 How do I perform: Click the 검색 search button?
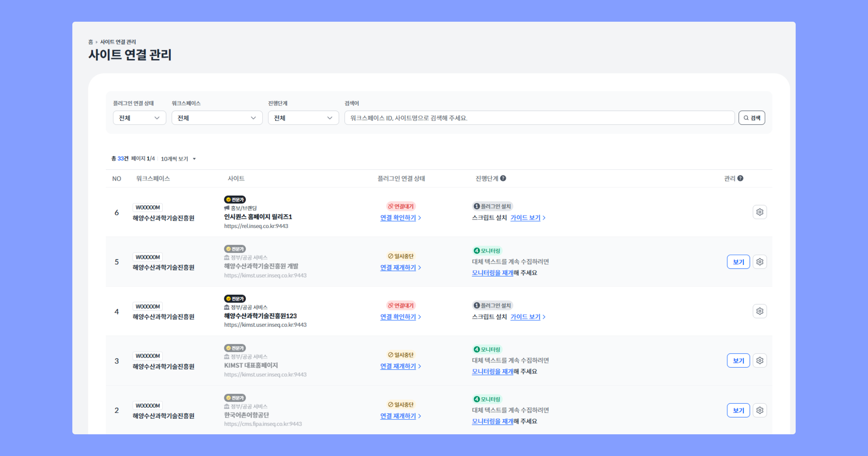tap(752, 118)
